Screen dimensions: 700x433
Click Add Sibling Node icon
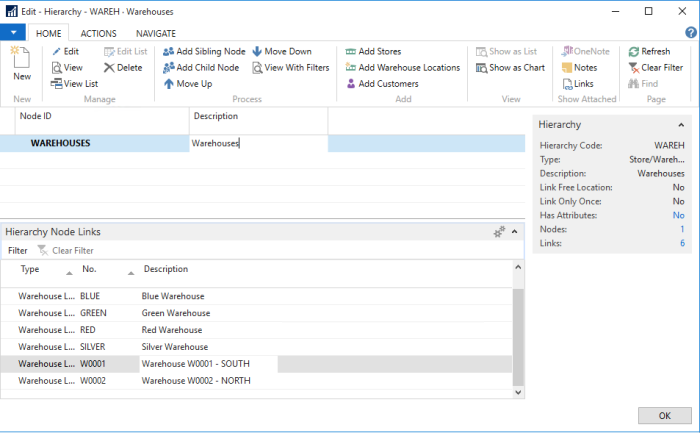click(x=169, y=51)
